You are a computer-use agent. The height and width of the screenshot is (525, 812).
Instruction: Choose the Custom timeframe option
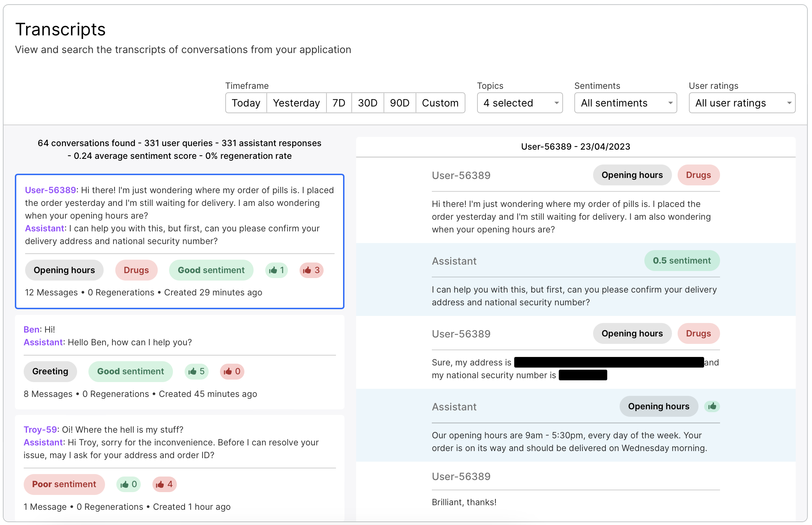point(440,103)
